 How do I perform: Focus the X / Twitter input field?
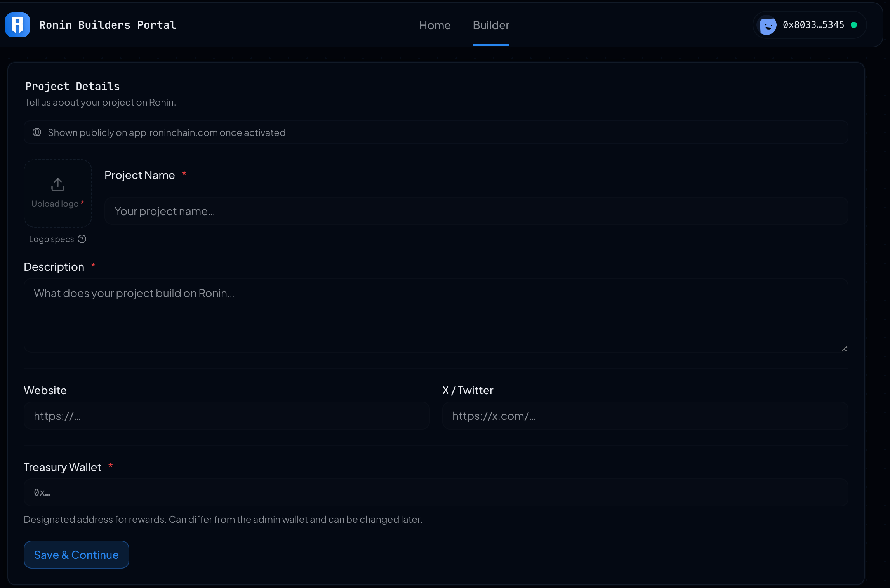(x=645, y=416)
